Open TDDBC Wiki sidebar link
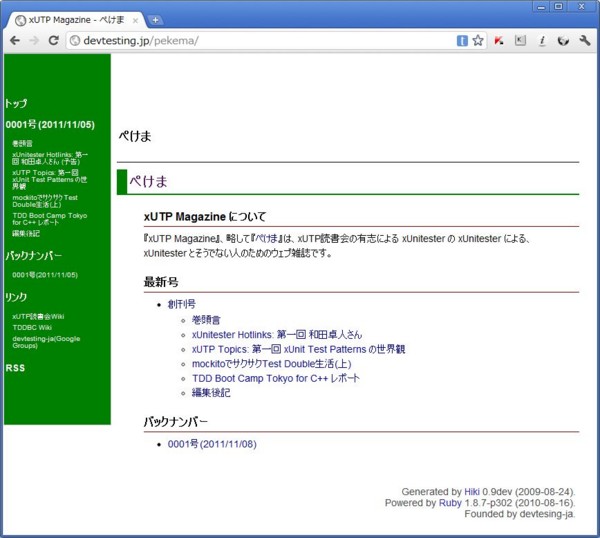The image size is (600, 538). point(32,328)
